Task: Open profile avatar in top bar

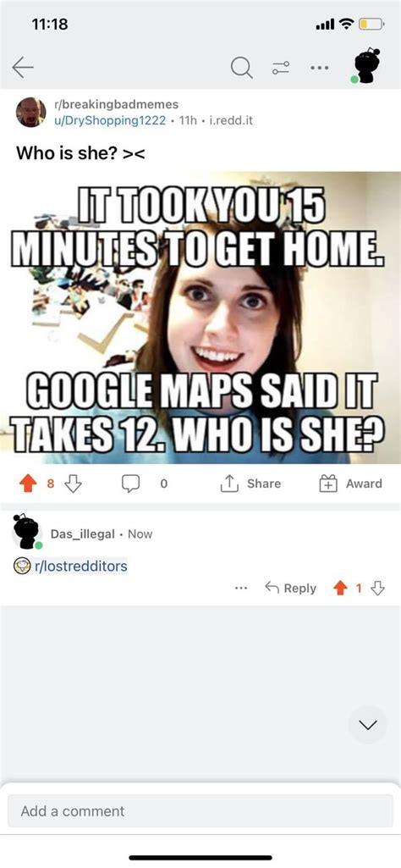Action: tap(366, 65)
